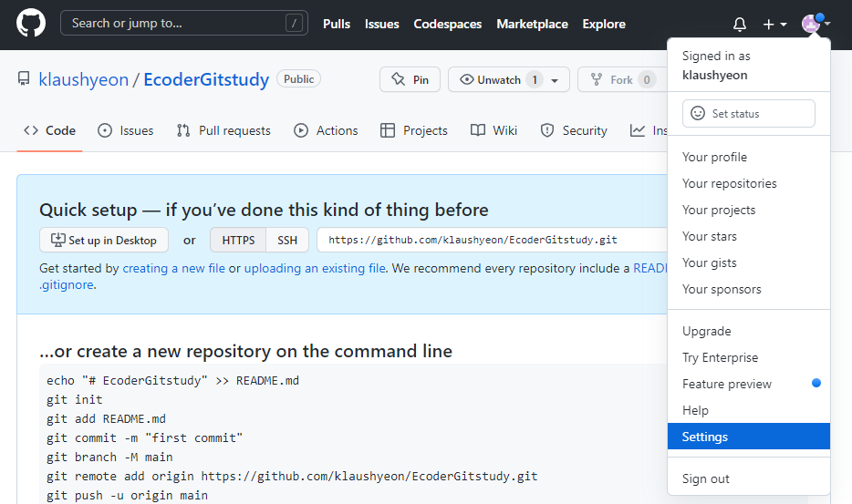Switch to the Pull requests tab

[223, 130]
